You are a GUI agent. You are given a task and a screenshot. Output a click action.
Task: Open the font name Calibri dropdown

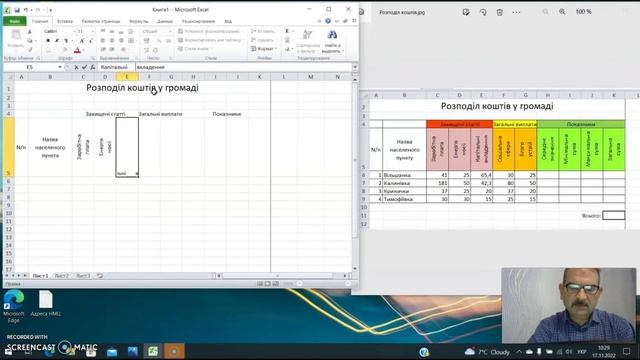click(74, 31)
